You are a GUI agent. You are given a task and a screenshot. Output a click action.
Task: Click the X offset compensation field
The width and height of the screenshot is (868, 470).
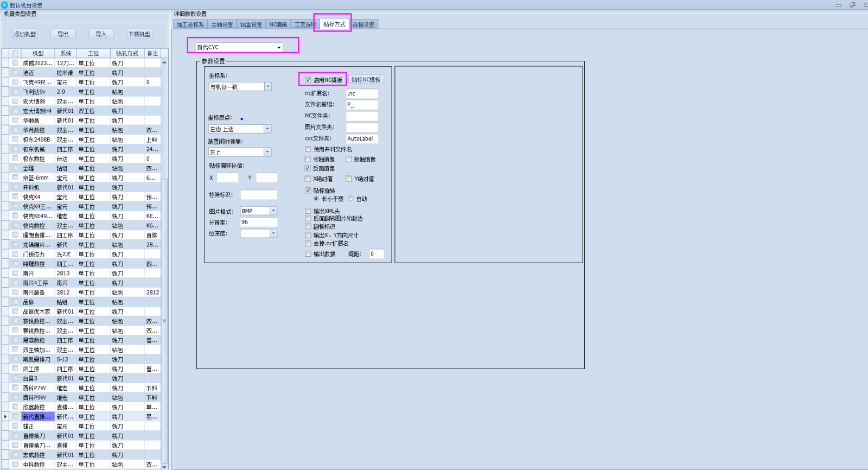[x=228, y=177]
